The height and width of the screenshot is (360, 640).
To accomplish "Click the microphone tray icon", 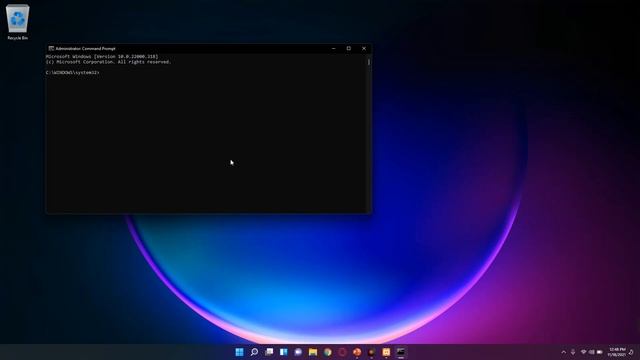I will click(x=573, y=352).
